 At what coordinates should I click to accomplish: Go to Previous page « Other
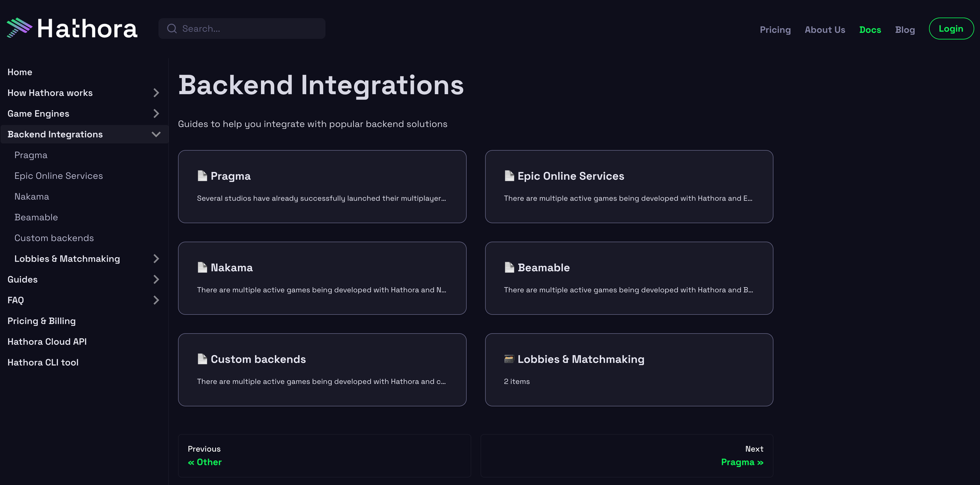324,456
